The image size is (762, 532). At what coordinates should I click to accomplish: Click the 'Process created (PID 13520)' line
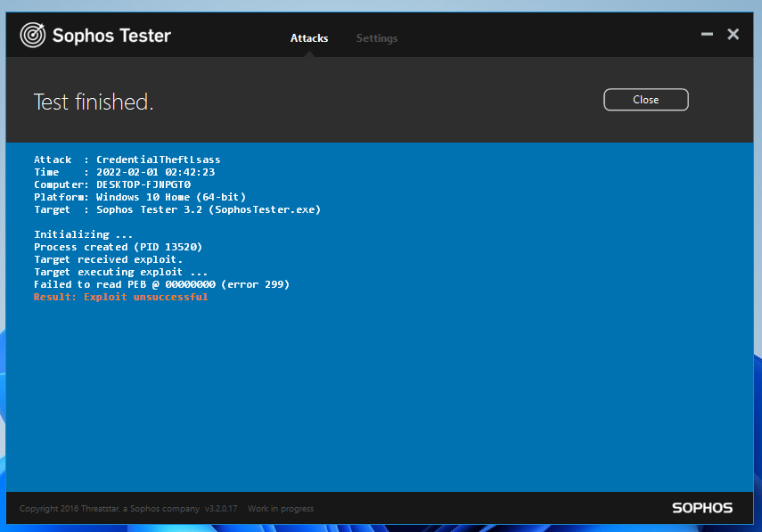118,247
